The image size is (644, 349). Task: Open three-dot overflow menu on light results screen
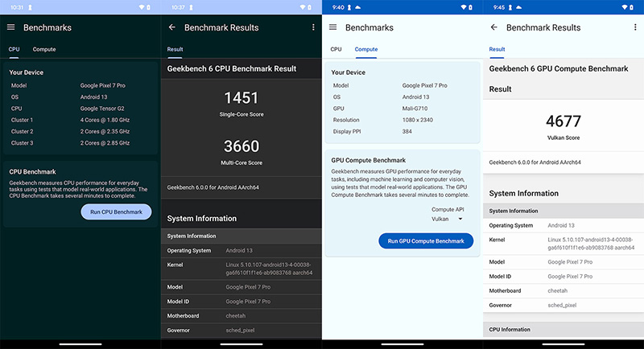pos(635,27)
